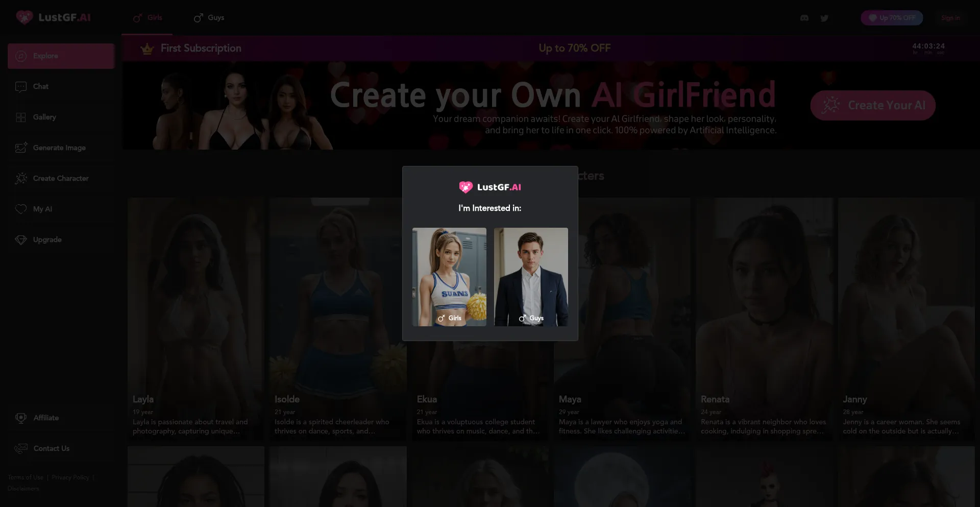Click the Upgrade diamond icon

(21, 240)
